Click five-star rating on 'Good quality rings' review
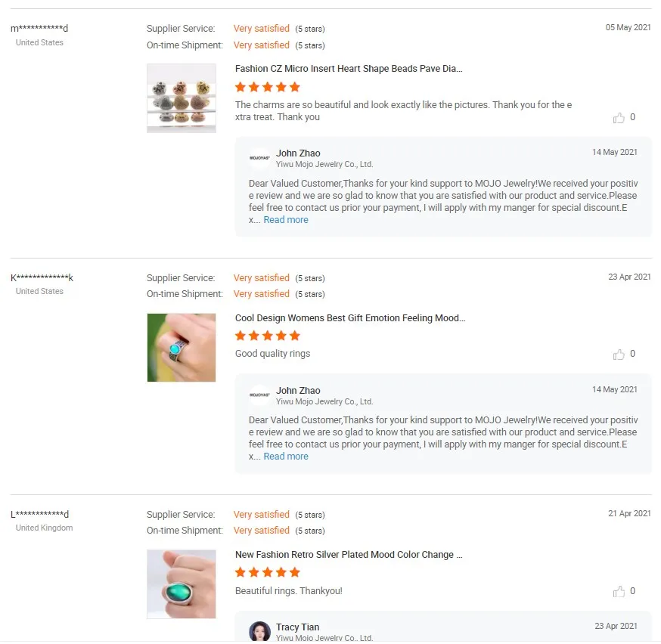661x644 pixels. pos(268,336)
